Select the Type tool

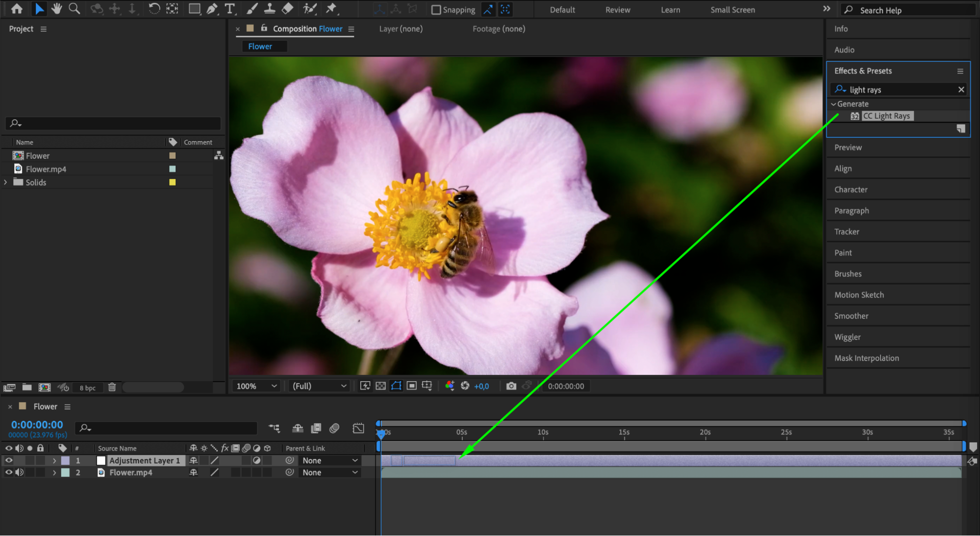229,8
